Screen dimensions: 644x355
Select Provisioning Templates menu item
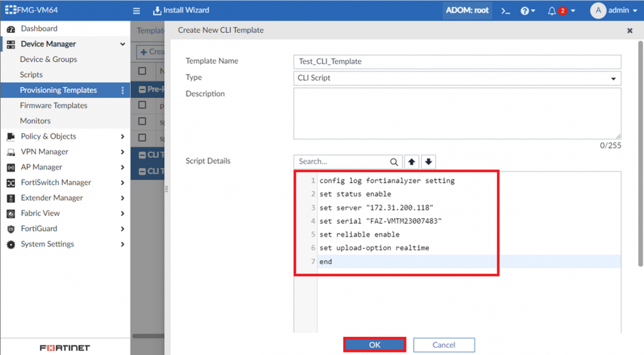(58, 90)
